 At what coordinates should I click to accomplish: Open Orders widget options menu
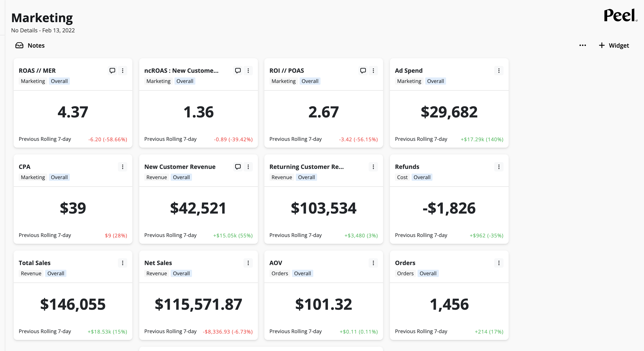(x=499, y=263)
